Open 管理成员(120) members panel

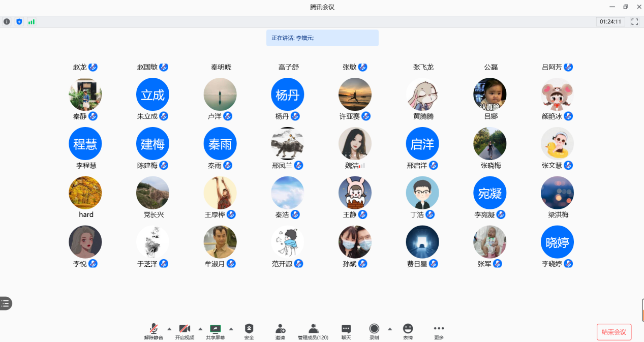[313, 331]
